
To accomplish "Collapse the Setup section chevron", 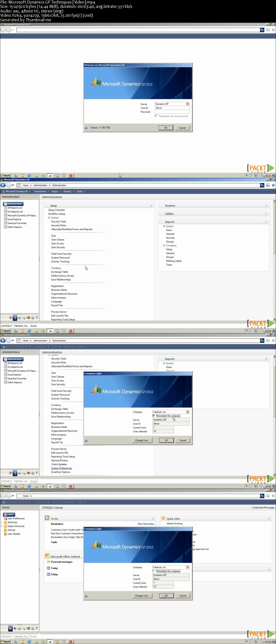I will [x=151, y=206].
